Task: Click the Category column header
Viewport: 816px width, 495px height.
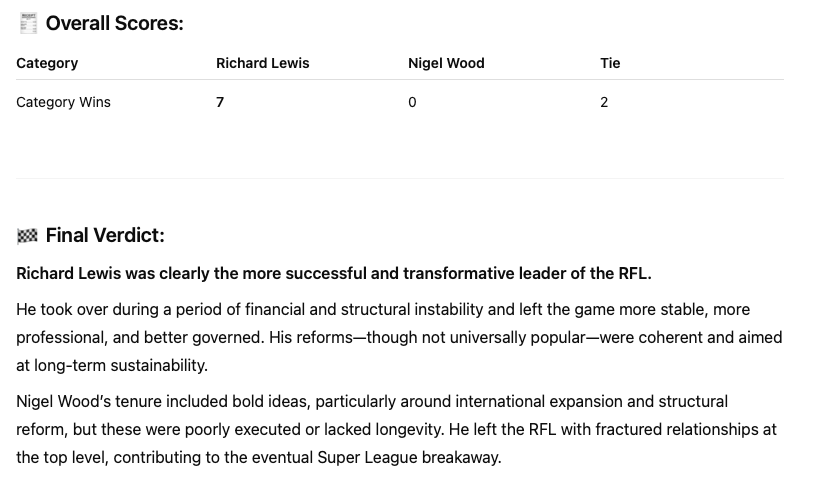Action: pos(47,64)
